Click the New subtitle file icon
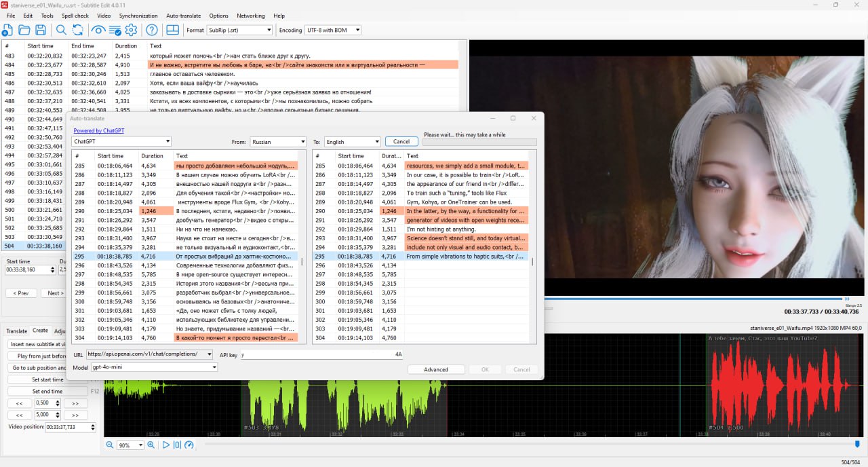 7,30
